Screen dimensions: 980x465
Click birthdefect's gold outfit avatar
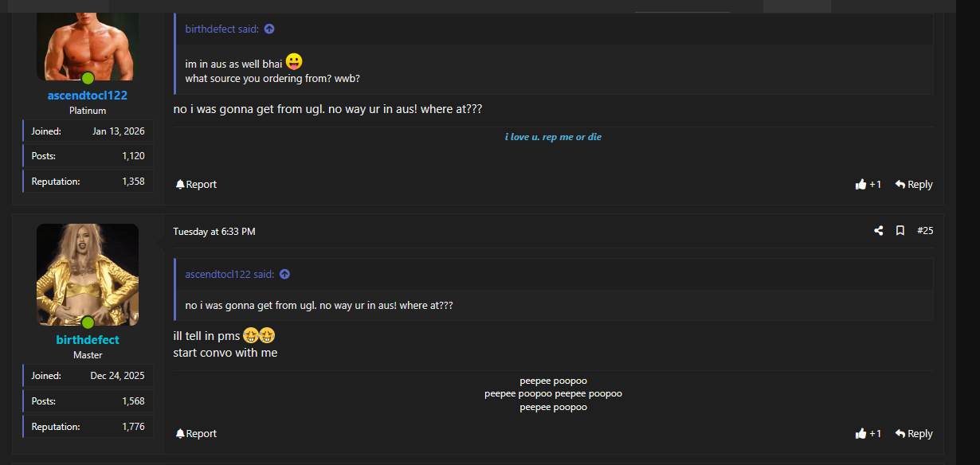(x=88, y=273)
